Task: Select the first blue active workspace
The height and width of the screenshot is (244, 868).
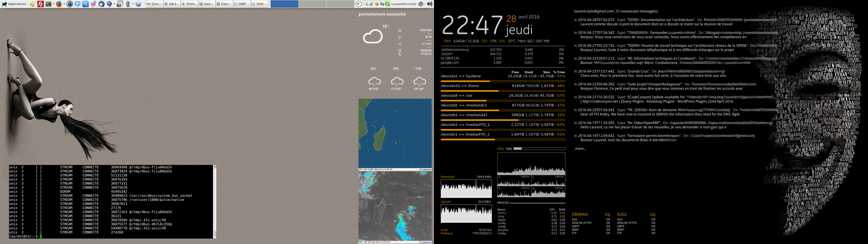Action: (284, 4)
